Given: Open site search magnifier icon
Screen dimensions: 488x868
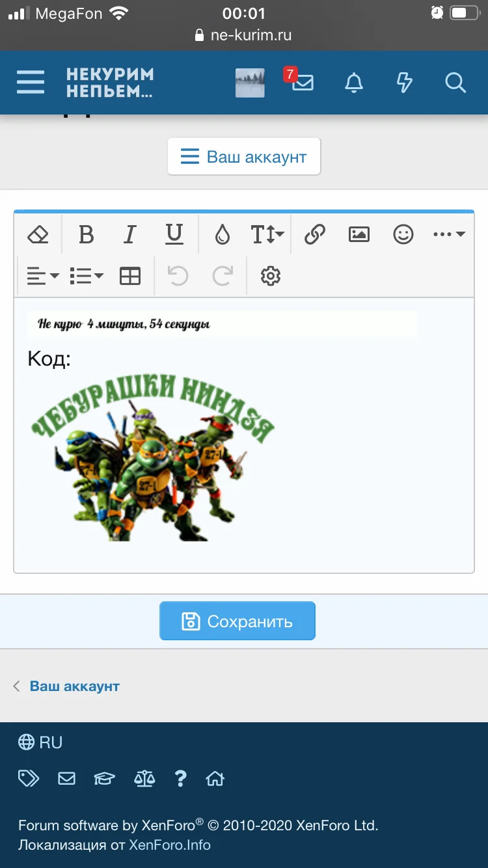Looking at the screenshot, I should coord(455,83).
